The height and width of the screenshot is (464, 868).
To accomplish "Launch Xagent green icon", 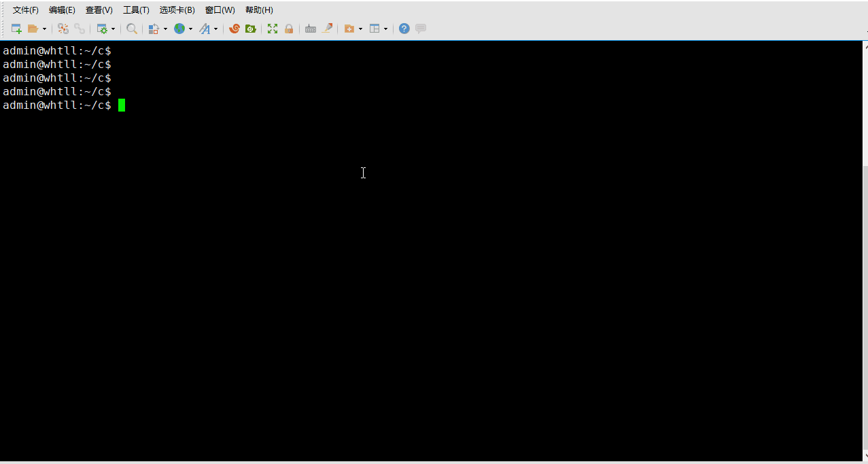I will (251, 29).
